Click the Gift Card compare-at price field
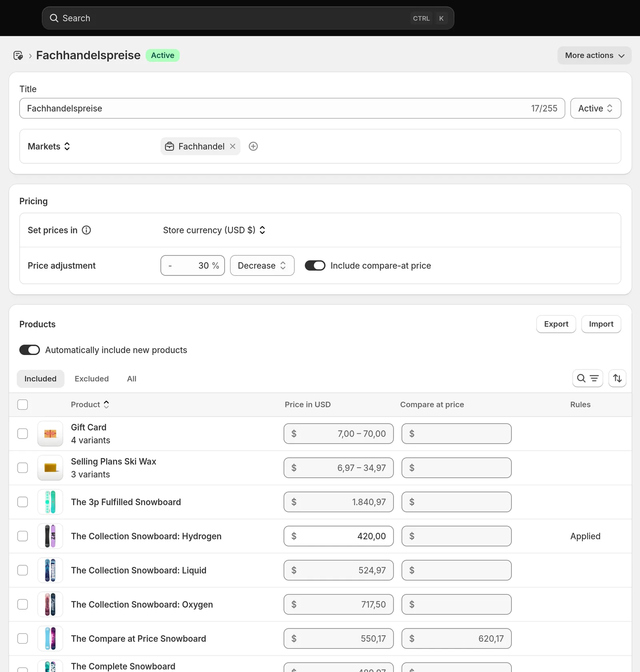640x672 pixels. [456, 434]
